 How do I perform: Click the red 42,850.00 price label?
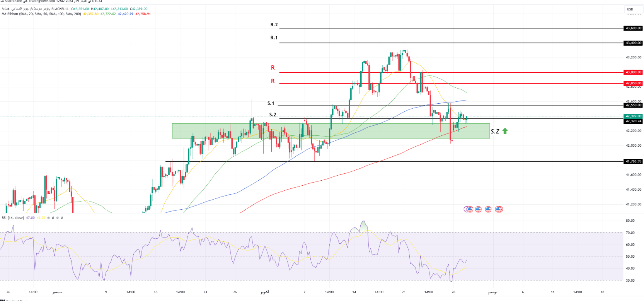tap(634, 83)
